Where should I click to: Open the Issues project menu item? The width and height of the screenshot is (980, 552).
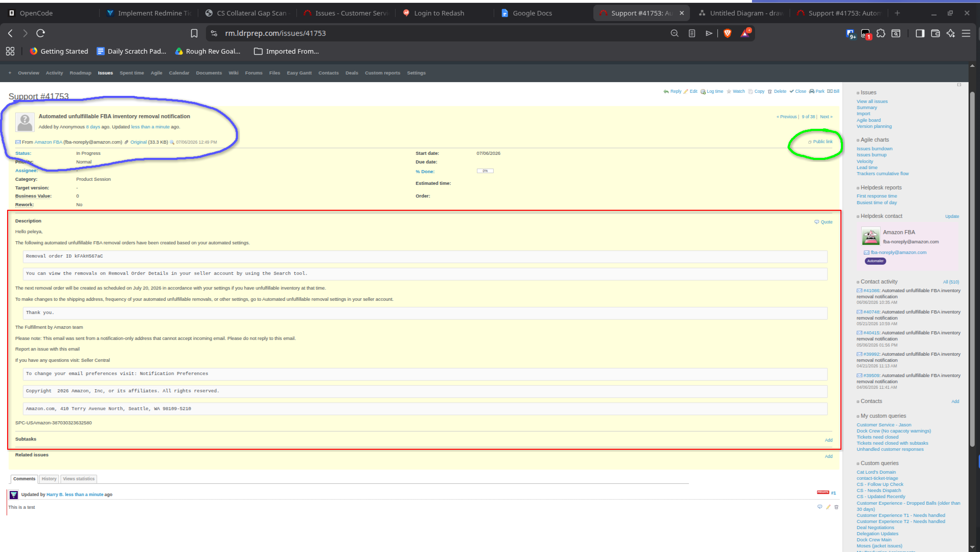click(105, 73)
